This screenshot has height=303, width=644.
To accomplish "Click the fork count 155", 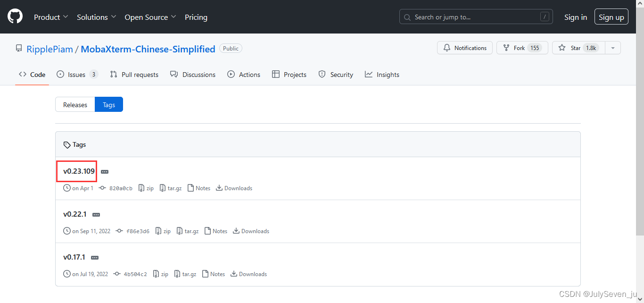I will (535, 48).
